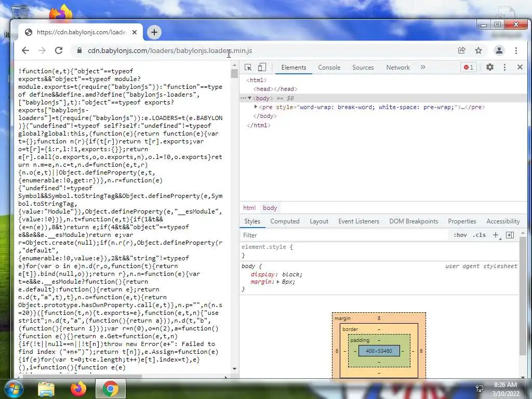Open a new tab with plus button
This screenshot has height=399, width=532.
154,32
